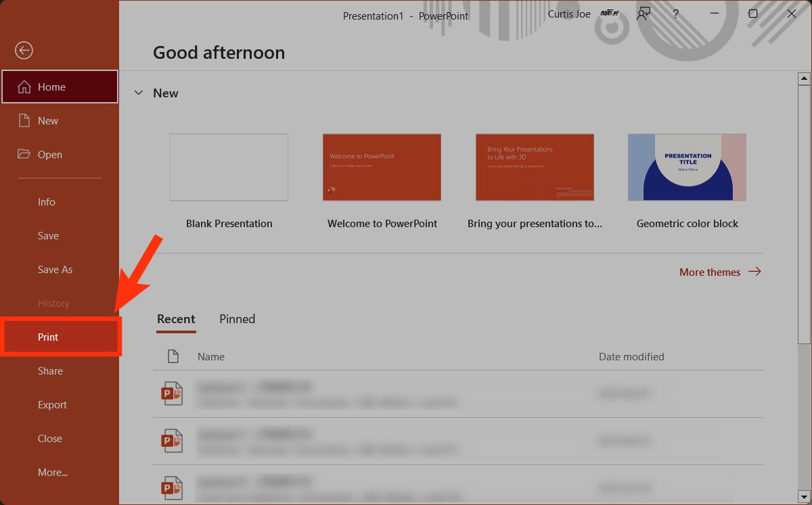The image size is (812, 505).
Task: Click the New document icon in sidebar
Action: point(24,120)
